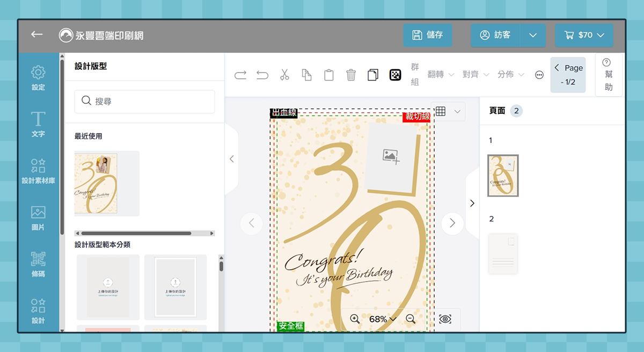Click the redo arrow in toolbar
This screenshot has height=352, width=644.
(x=240, y=75)
